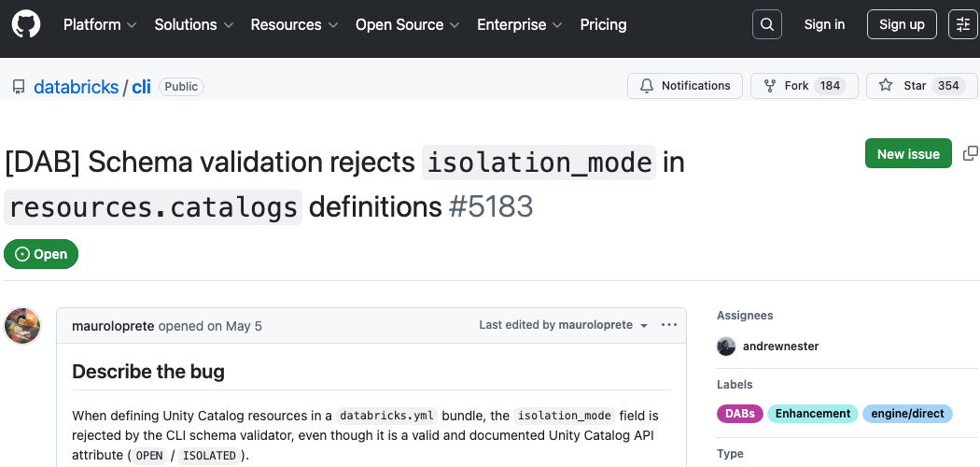Open andrewnester assignee profile

pyautogui.click(x=780, y=347)
